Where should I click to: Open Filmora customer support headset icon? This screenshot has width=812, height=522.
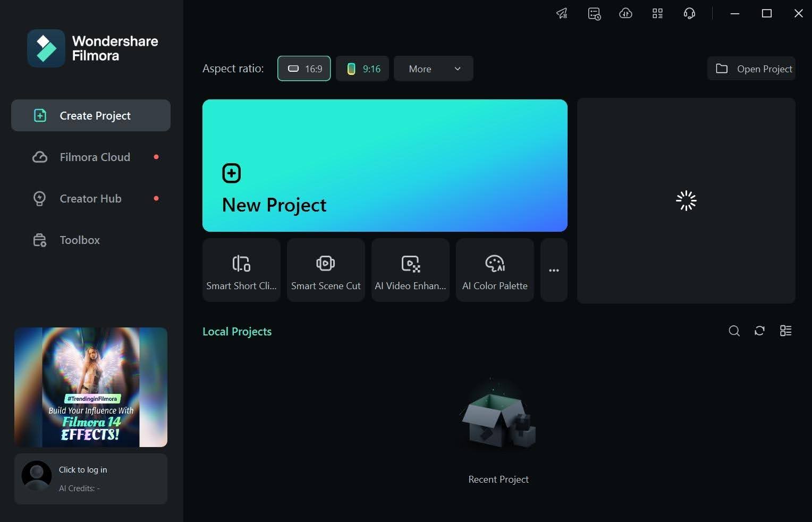(689, 13)
